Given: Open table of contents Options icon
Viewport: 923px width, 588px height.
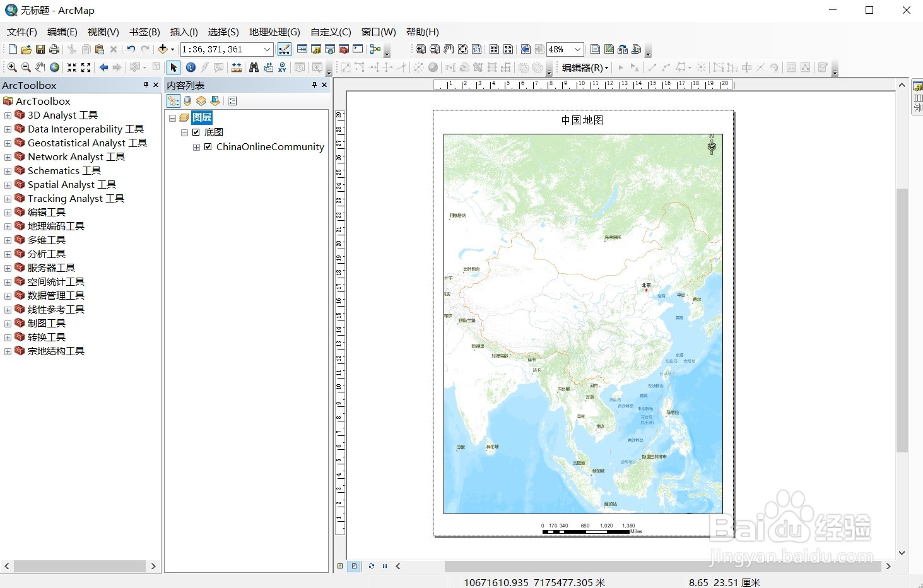Looking at the screenshot, I should click(233, 101).
